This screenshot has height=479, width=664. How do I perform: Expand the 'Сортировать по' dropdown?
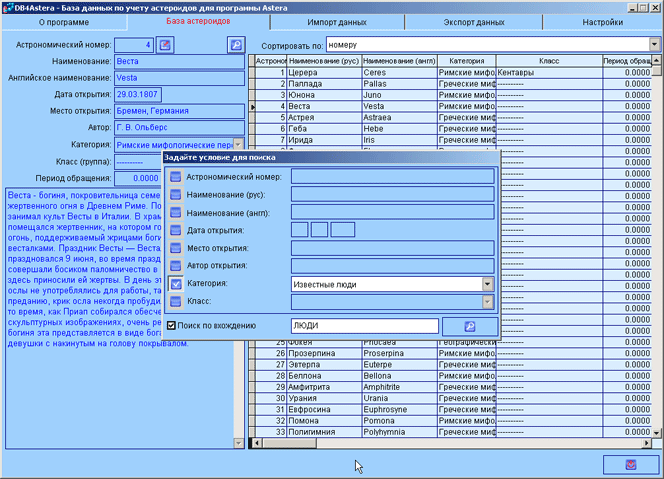[654, 45]
